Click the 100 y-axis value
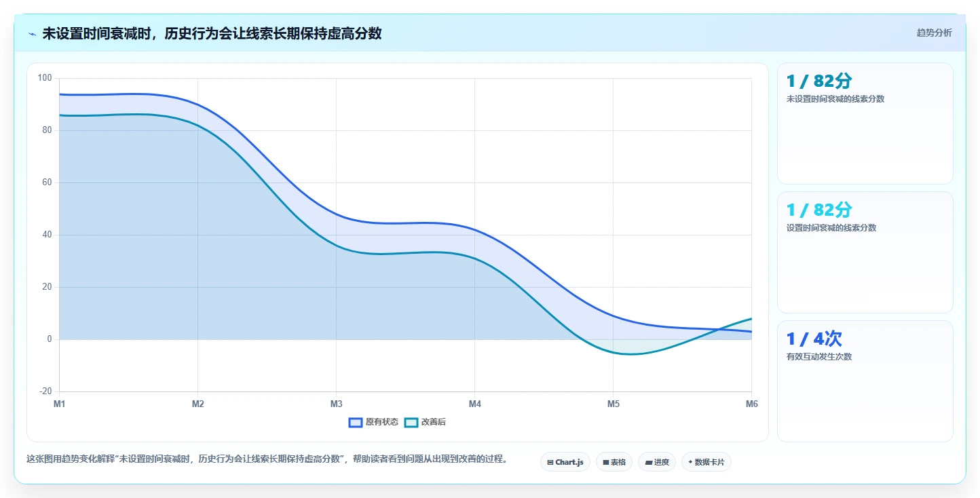 [x=45, y=78]
